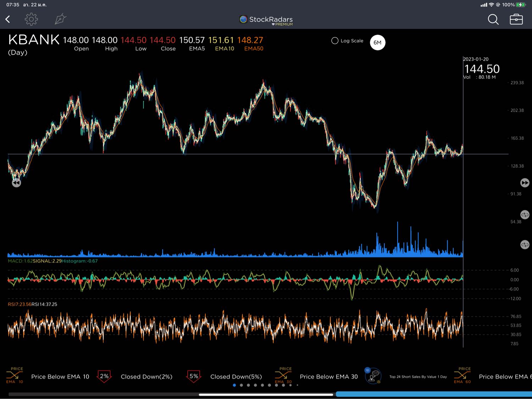Open "Price Below EMA 10" signal
Screen dimensions: 532x399
click(60, 377)
